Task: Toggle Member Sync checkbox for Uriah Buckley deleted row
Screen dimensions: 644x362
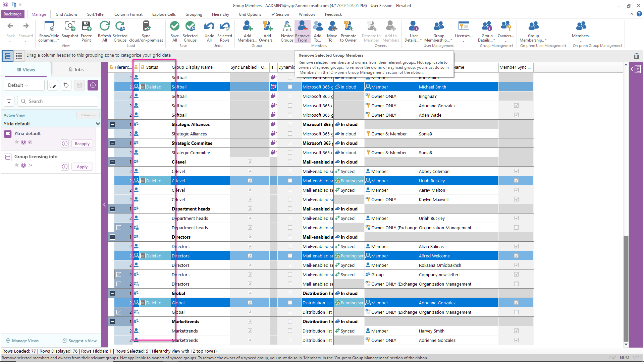Action: pos(516,181)
